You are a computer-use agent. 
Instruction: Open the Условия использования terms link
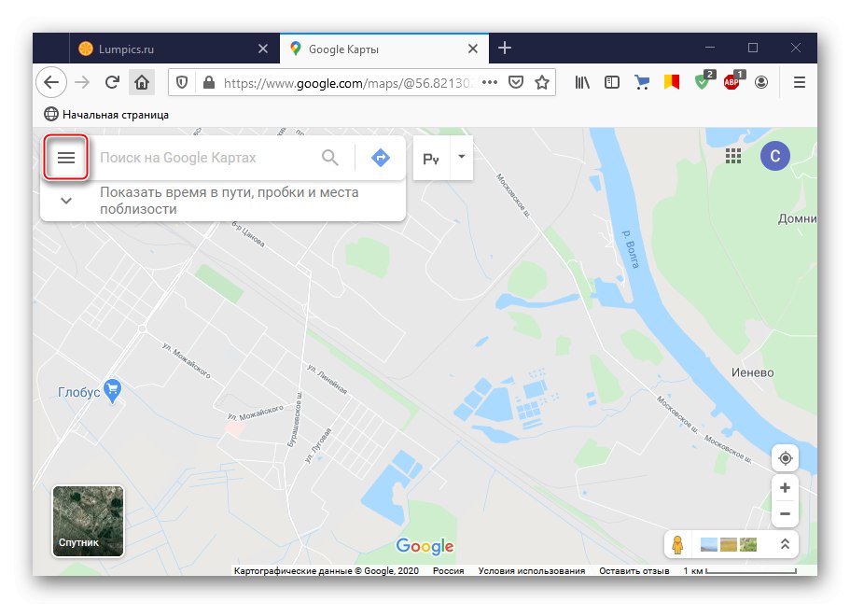click(534, 570)
